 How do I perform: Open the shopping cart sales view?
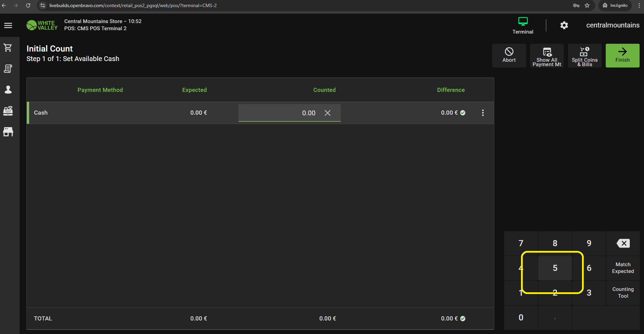(8, 48)
